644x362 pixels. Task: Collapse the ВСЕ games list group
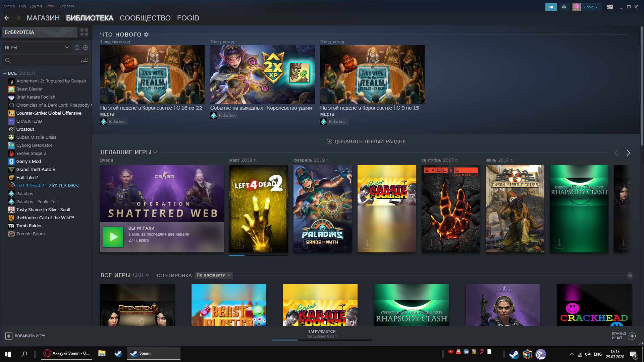pos(5,73)
